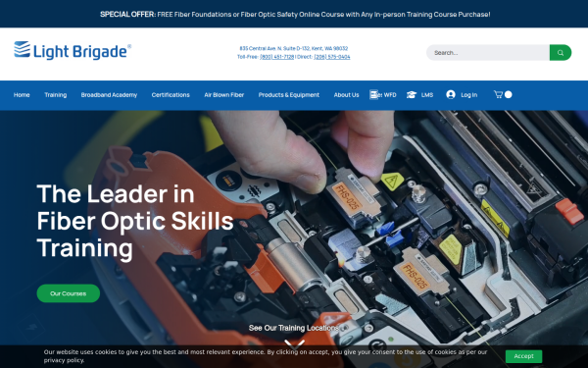
Task: Click the graduation cap LMS icon
Action: [x=412, y=94]
